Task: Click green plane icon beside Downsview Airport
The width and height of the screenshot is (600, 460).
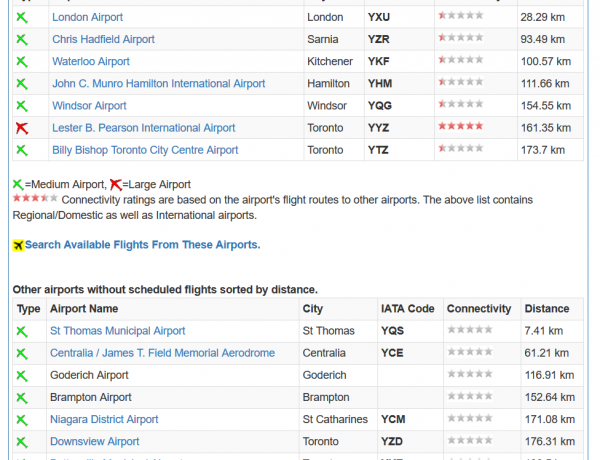Action: pyautogui.click(x=22, y=442)
